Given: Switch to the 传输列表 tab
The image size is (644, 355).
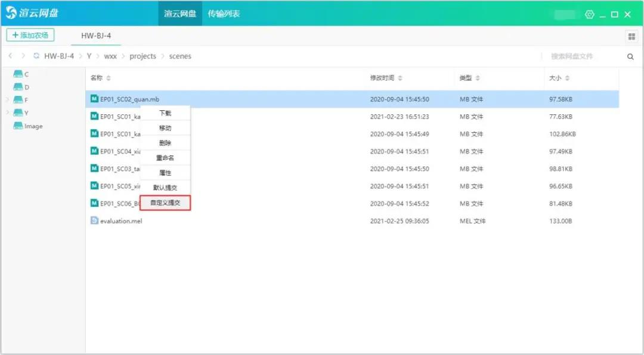Looking at the screenshot, I should point(224,14).
